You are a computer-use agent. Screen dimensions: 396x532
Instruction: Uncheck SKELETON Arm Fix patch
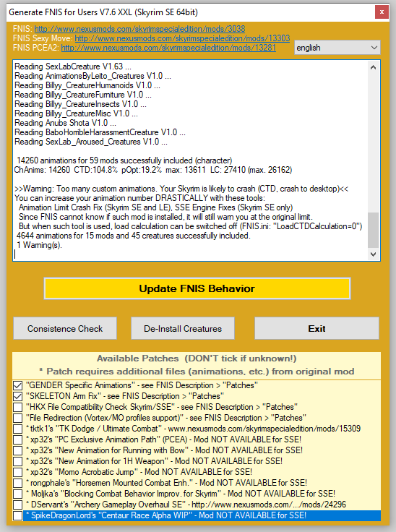pyautogui.click(x=17, y=396)
